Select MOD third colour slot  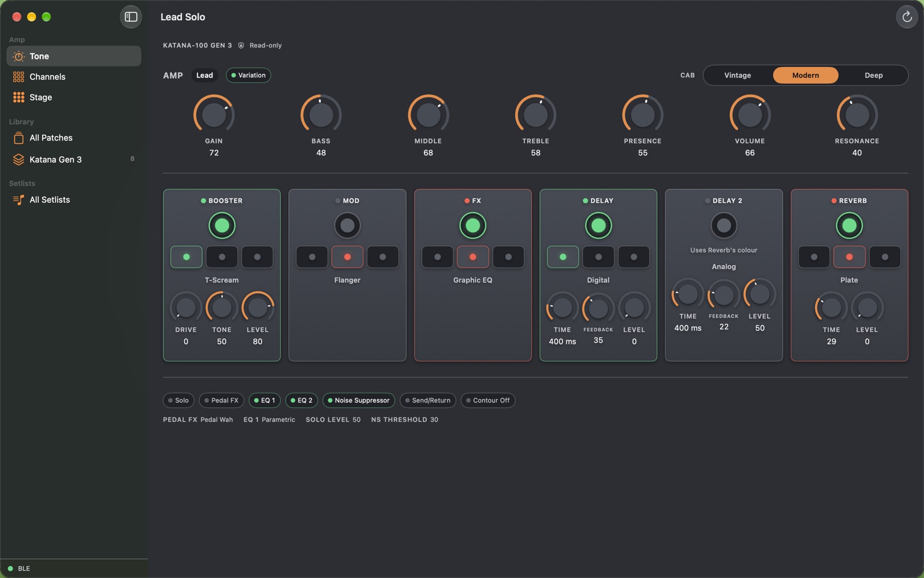(x=382, y=257)
